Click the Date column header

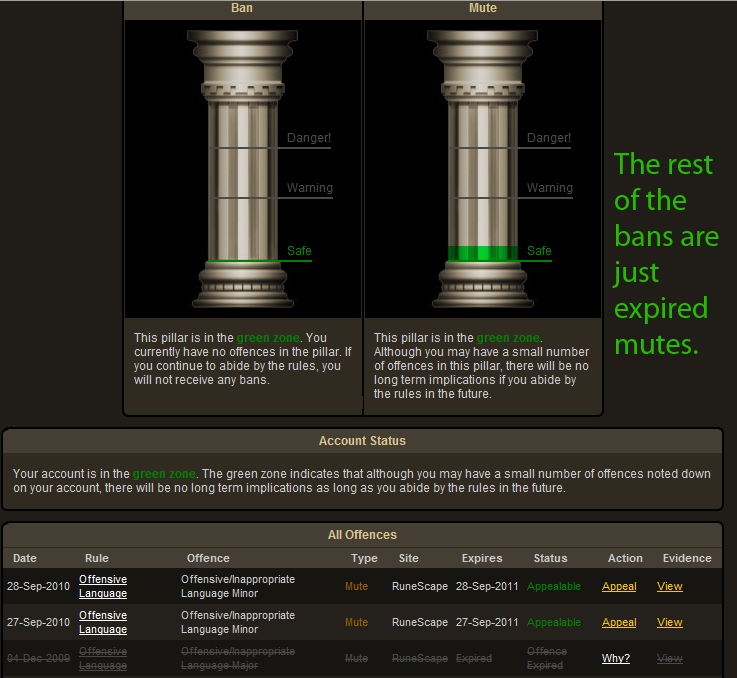(25, 558)
